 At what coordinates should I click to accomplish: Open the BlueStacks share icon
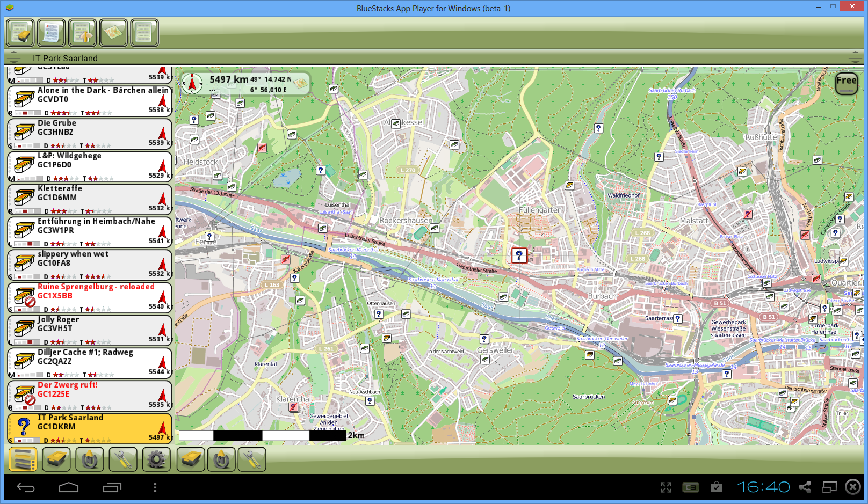point(805,487)
